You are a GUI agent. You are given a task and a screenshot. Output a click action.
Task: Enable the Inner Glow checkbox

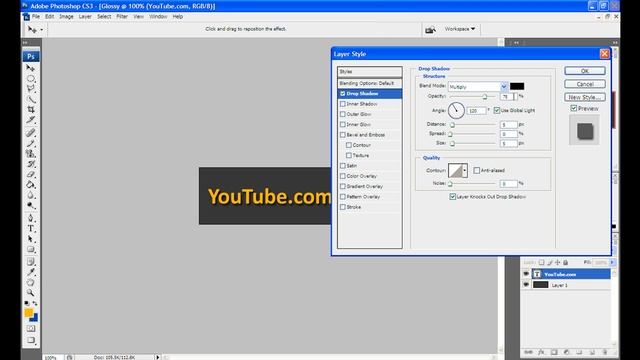342,124
